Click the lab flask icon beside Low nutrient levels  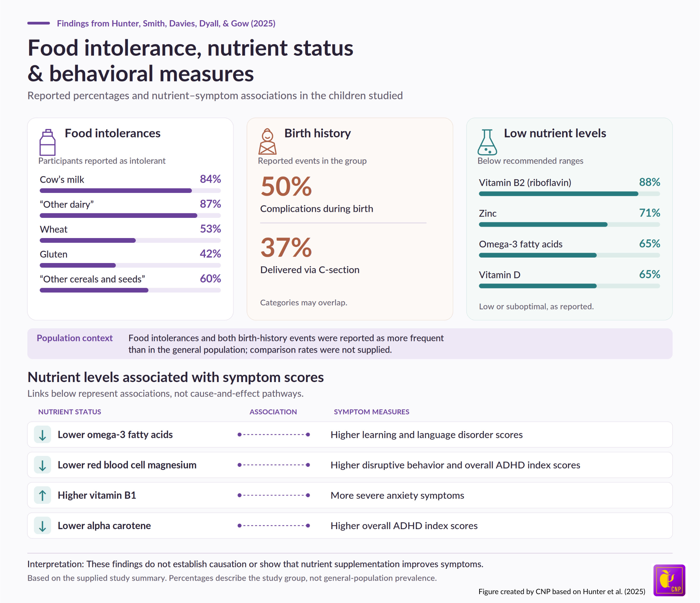click(x=487, y=142)
